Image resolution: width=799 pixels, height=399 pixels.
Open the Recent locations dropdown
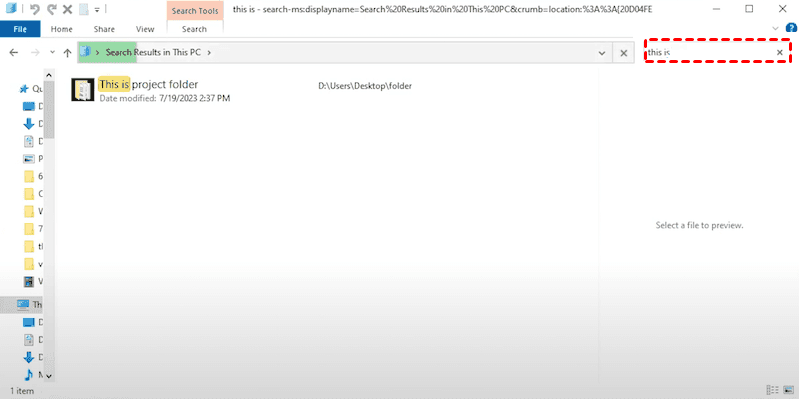(x=52, y=52)
